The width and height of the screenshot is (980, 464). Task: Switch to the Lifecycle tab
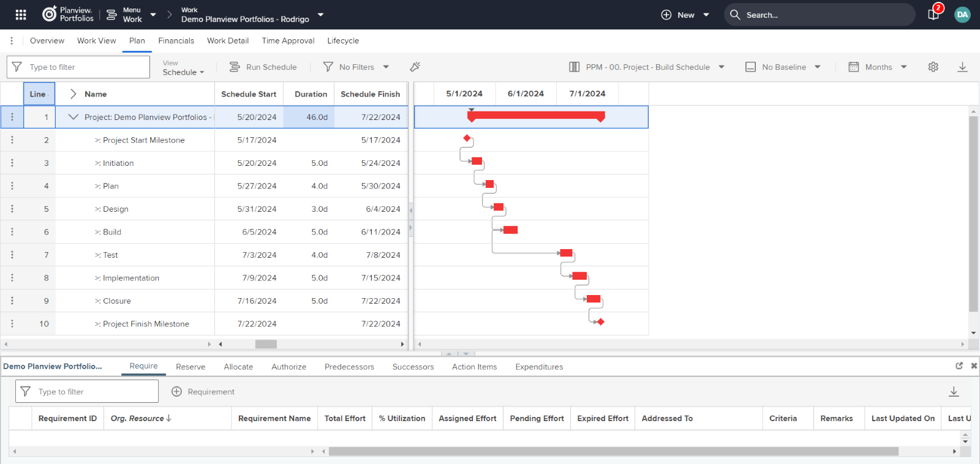[343, 40]
